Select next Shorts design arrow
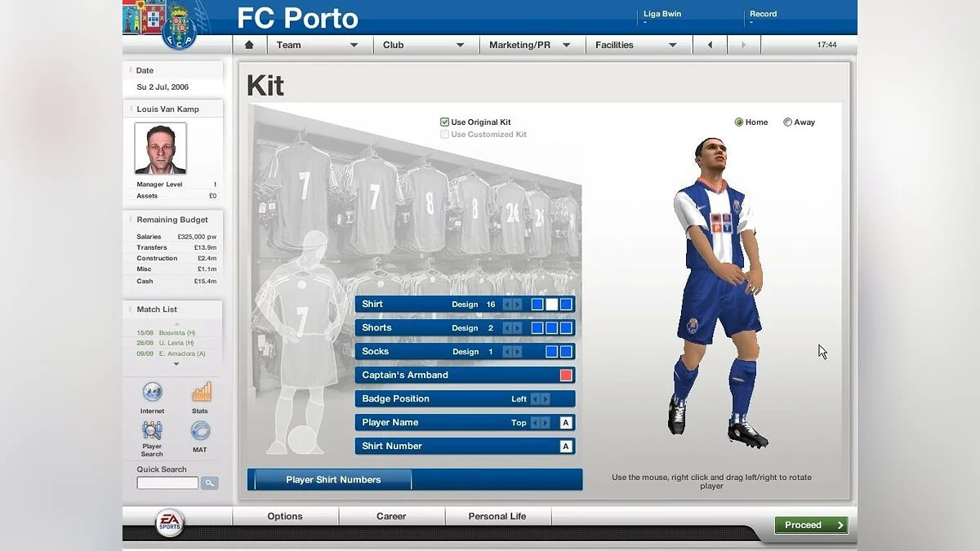The width and height of the screenshot is (980, 551). pyautogui.click(x=517, y=328)
